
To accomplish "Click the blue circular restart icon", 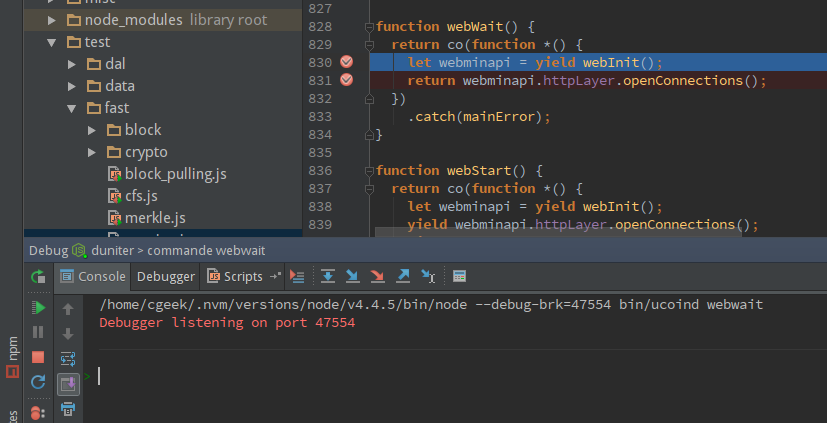I will coord(38,381).
